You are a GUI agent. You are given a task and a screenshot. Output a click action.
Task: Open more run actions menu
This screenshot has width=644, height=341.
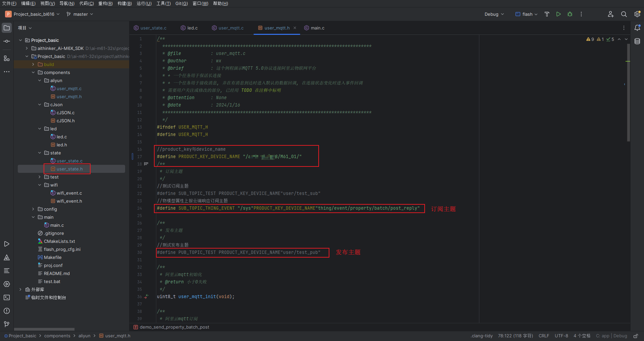581,14
